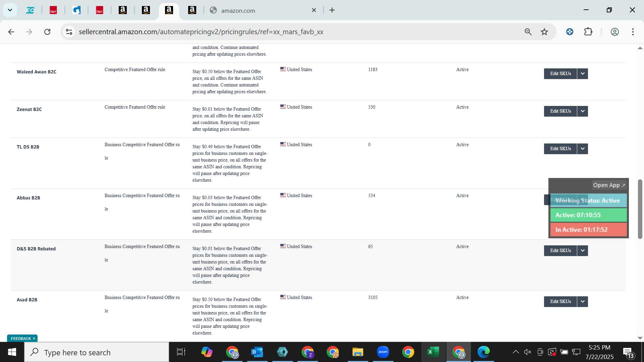Edit SKUs for Zeenat B2C rule
644x362 pixels.
560,111
